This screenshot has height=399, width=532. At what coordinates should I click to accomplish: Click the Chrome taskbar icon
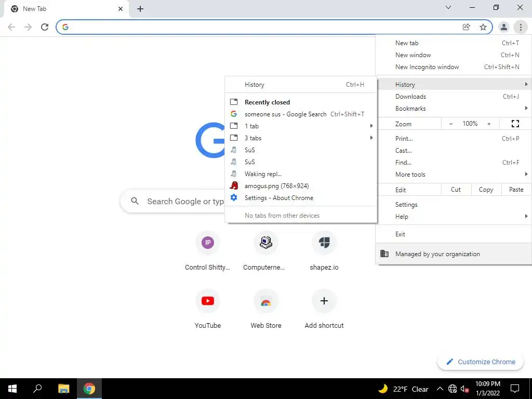89,389
